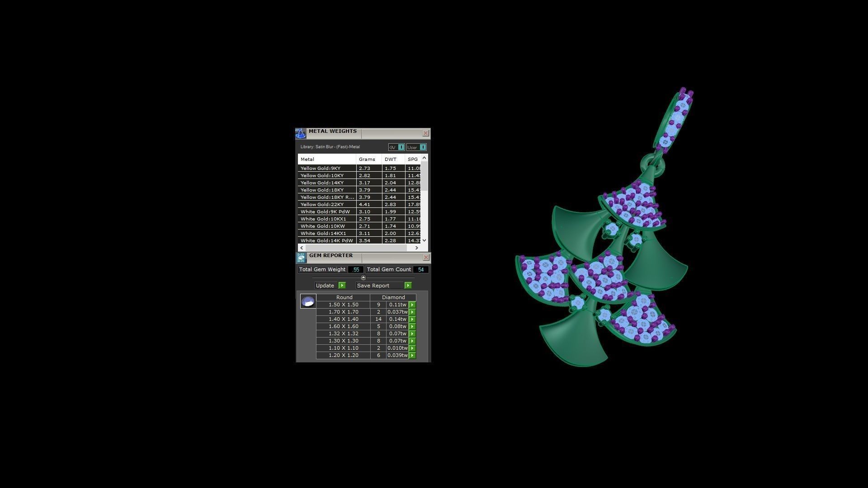Click the Gem Reporter panel icon

301,258
